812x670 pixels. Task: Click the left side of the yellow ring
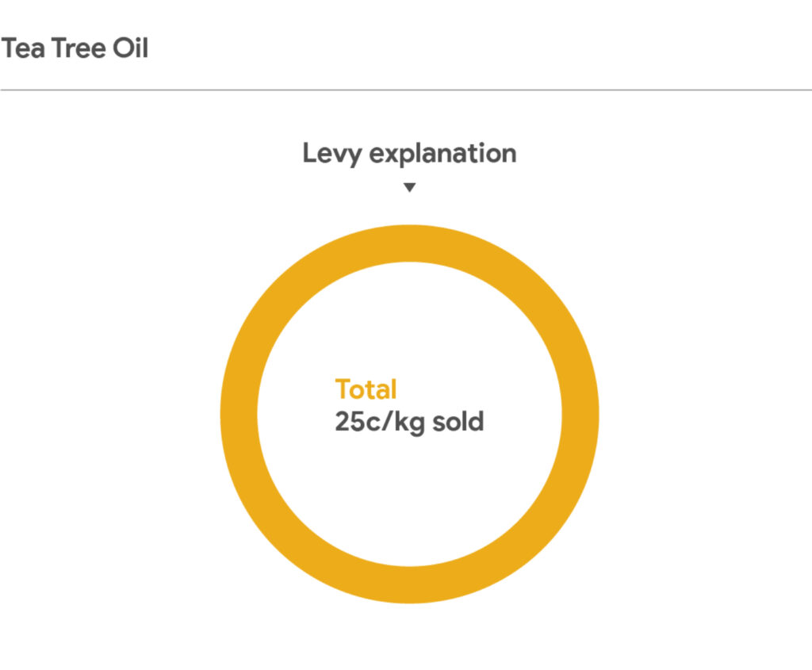coord(239,414)
